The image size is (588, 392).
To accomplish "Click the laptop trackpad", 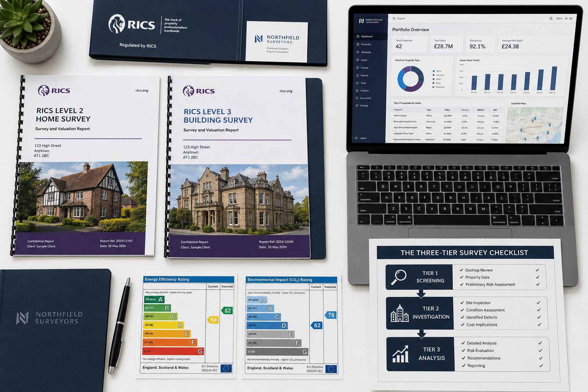I will click(x=460, y=233).
